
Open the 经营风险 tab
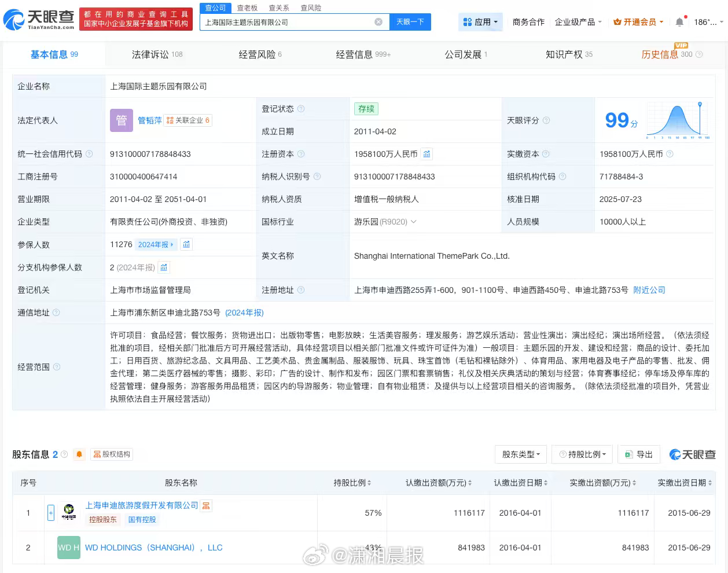point(260,54)
